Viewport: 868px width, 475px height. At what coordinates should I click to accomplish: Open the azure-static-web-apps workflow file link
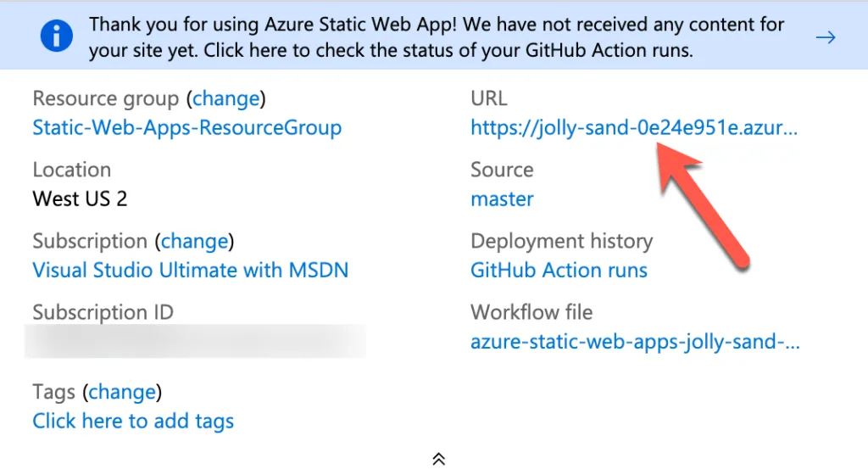tap(635, 342)
